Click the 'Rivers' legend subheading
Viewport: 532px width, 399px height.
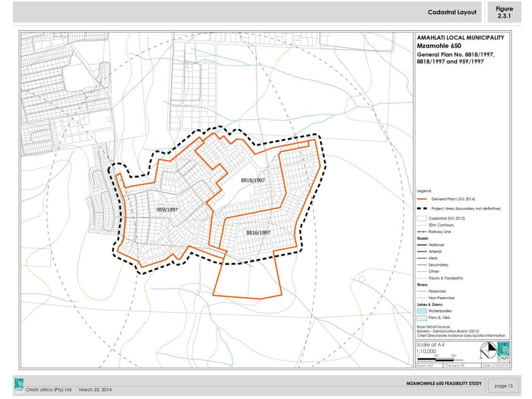tap(422, 285)
